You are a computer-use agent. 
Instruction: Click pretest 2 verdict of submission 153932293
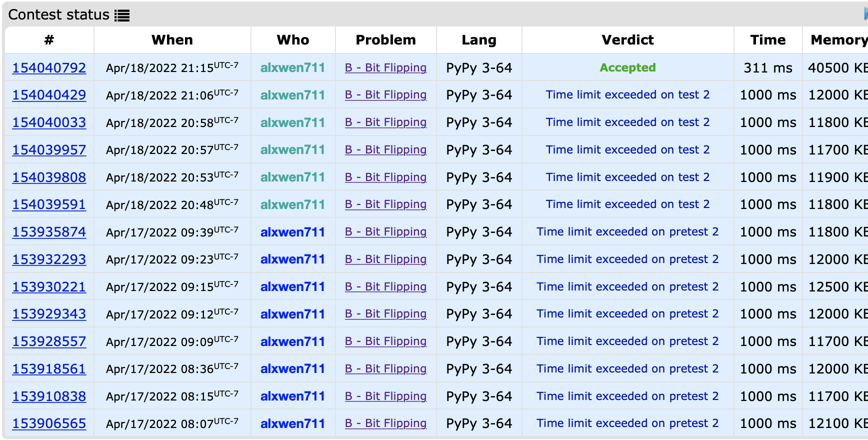tap(627, 259)
